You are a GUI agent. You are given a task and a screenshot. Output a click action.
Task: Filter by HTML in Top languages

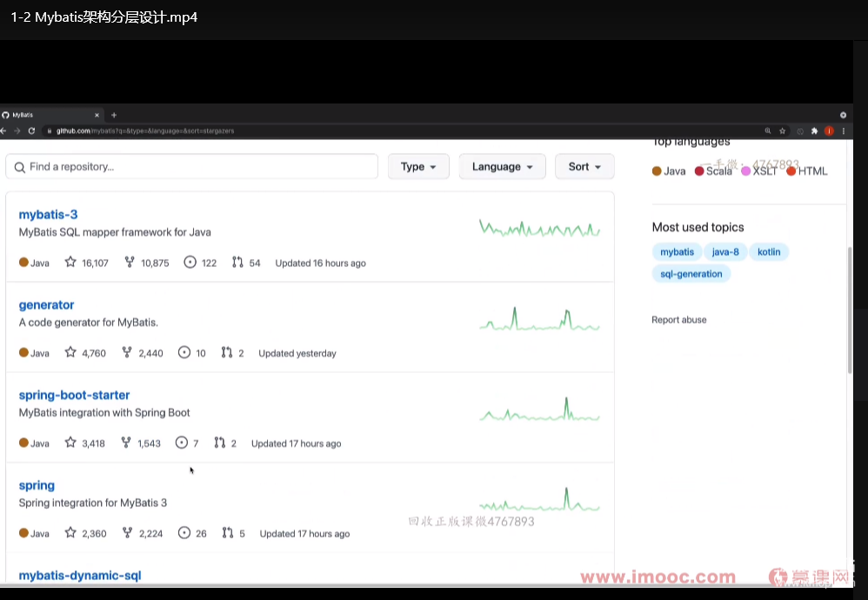point(807,171)
